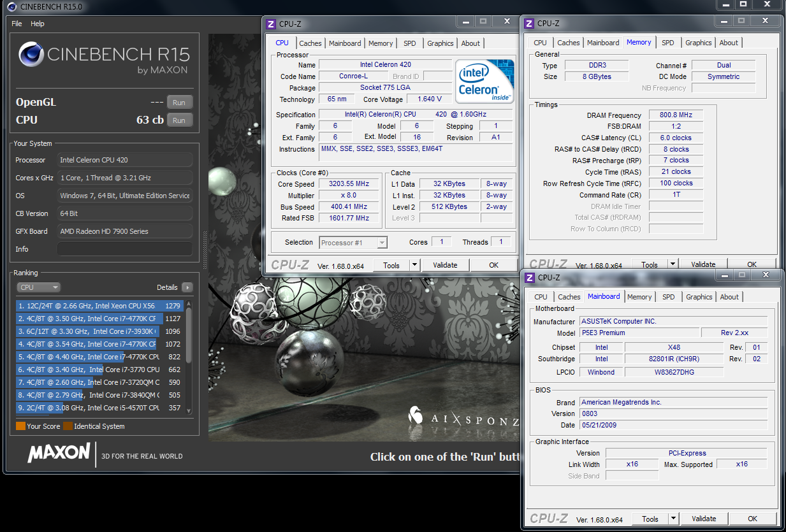The image size is (786, 532).
Task: Click the BIOS date 05/21/2009
Action: click(x=674, y=425)
